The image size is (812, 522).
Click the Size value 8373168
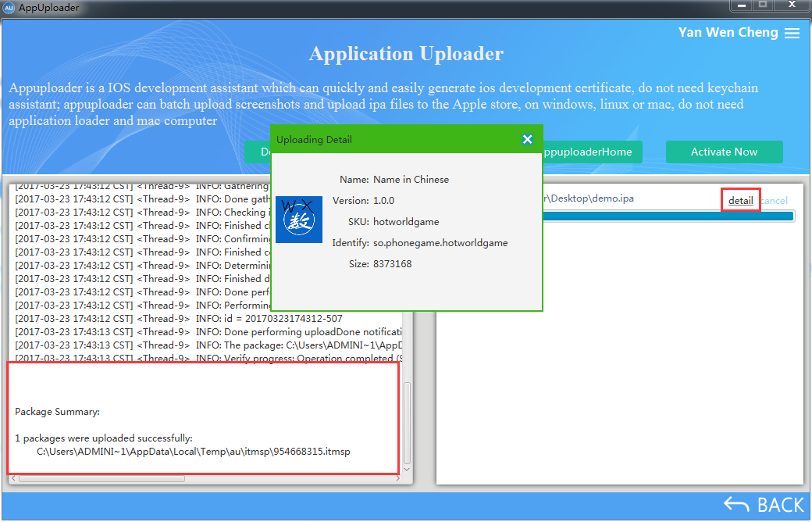click(x=393, y=264)
